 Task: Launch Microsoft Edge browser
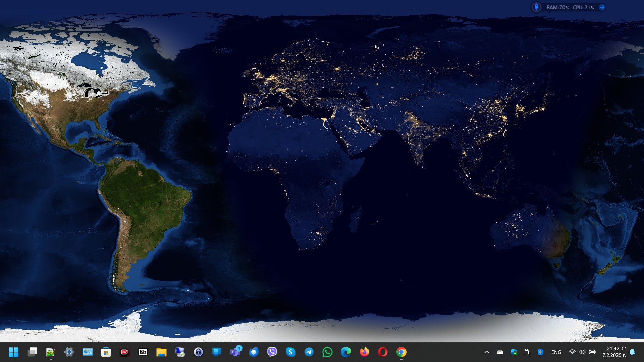[346, 352]
